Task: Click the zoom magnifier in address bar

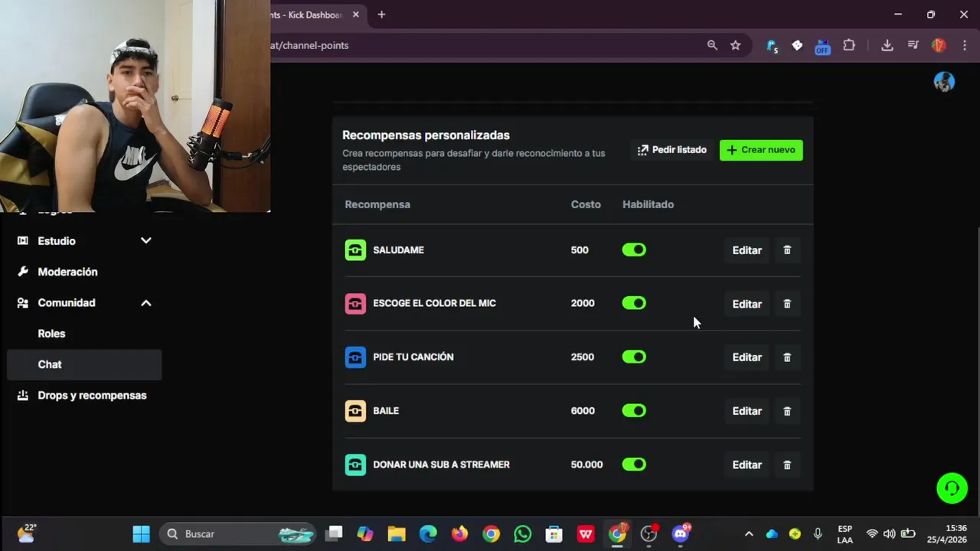Action: (x=712, y=45)
